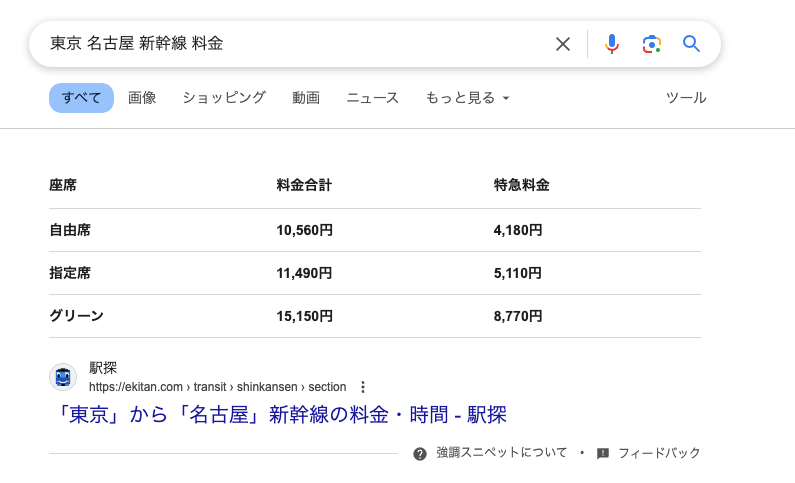Click the feedback flag icon
This screenshot has width=795, height=483.
click(603, 454)
